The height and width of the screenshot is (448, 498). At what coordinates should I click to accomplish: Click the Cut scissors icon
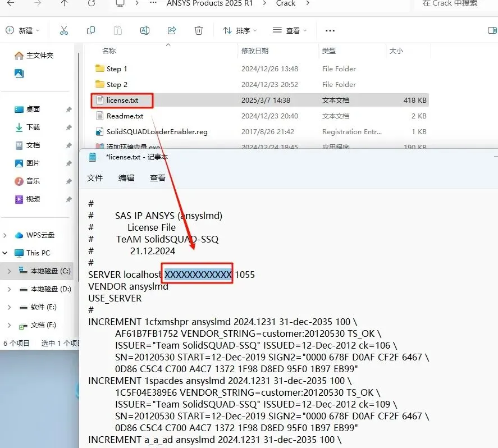pyautogui.click(x=64, y=30)
